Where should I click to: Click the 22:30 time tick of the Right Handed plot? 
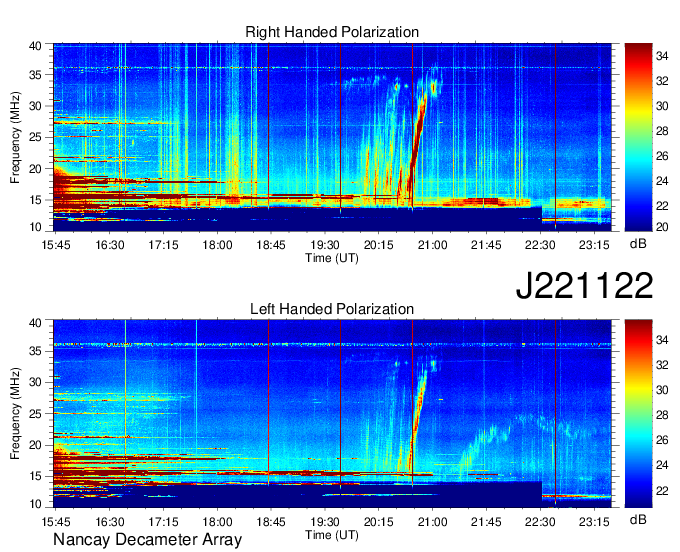pyautogui.click(x=540, y=245)
